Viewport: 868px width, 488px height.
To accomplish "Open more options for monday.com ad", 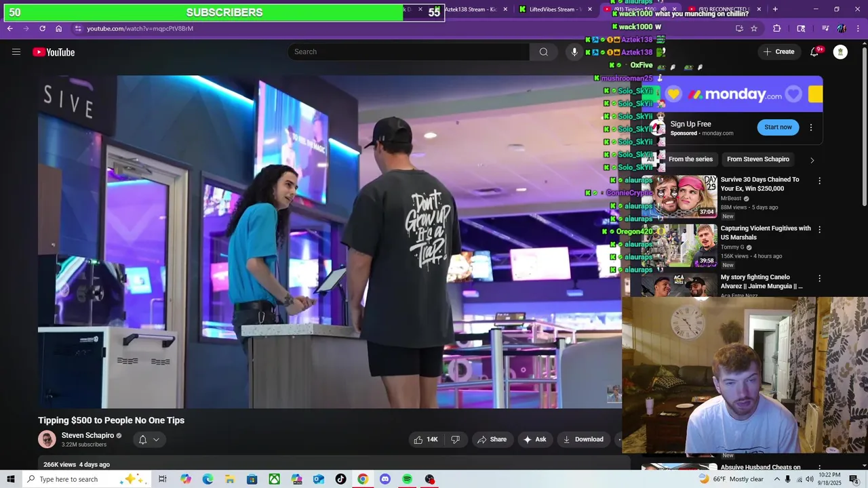I will point(811,127).
